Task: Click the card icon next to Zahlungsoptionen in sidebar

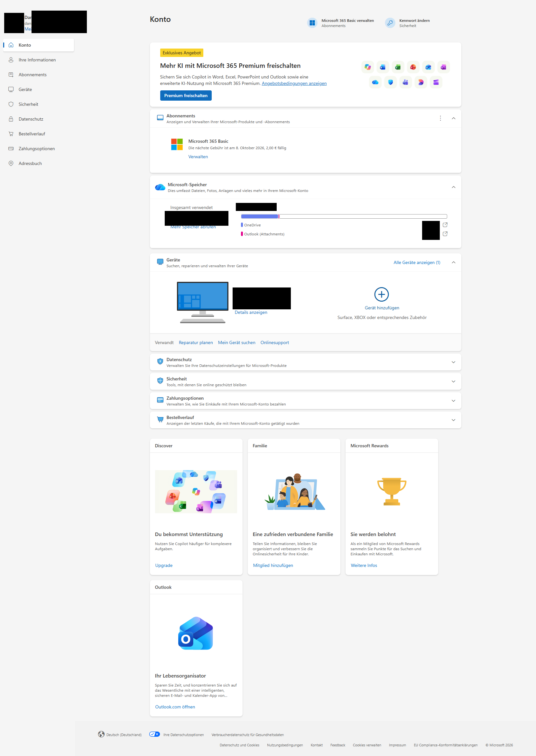Action: tap(11, 149)
